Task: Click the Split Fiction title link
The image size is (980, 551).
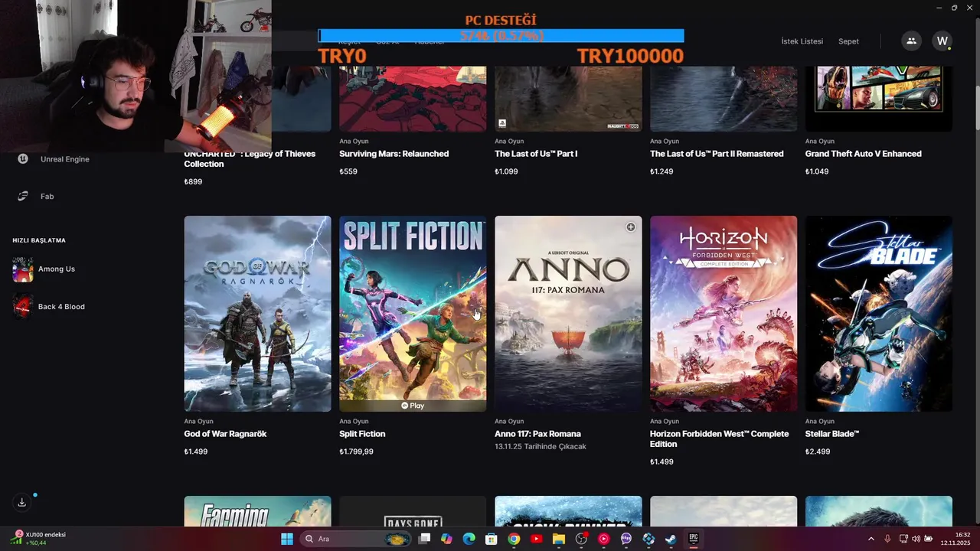Action: click(x=362, y=434)
